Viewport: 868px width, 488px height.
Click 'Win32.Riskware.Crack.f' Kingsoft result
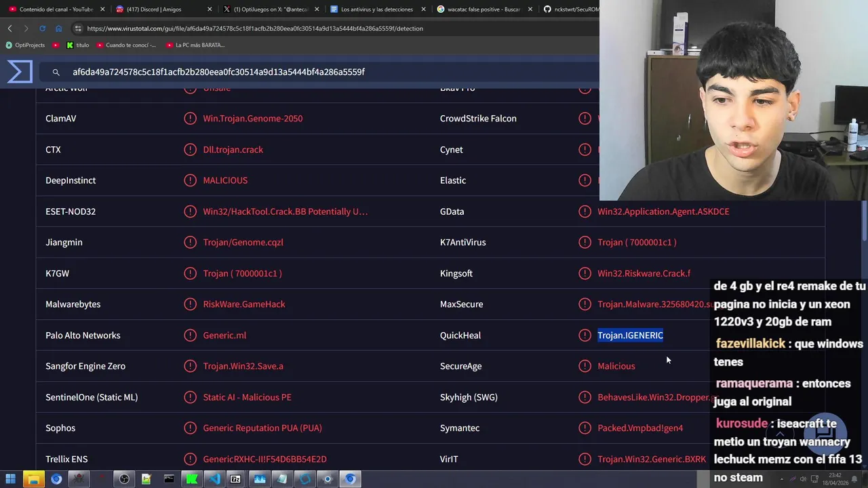644,274
